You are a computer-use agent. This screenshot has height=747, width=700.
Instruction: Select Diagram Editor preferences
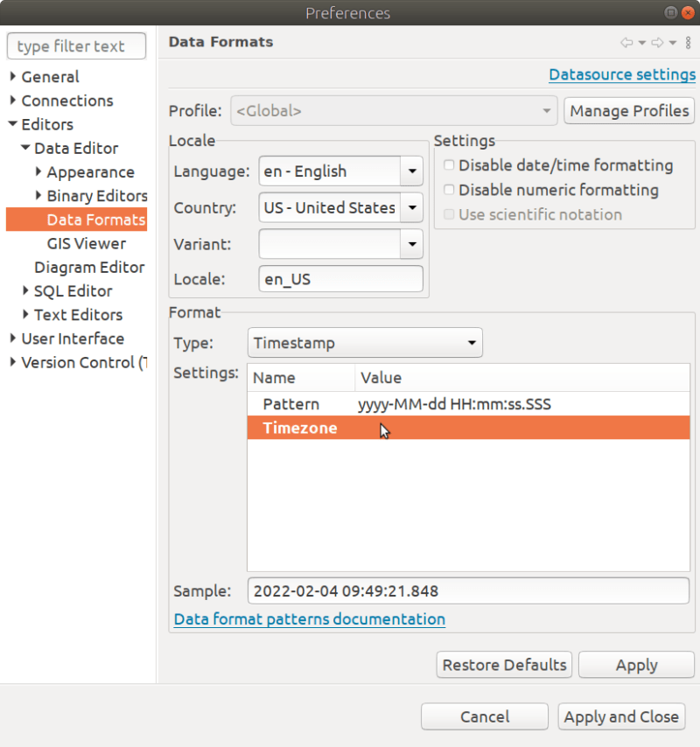coord(89,267)
